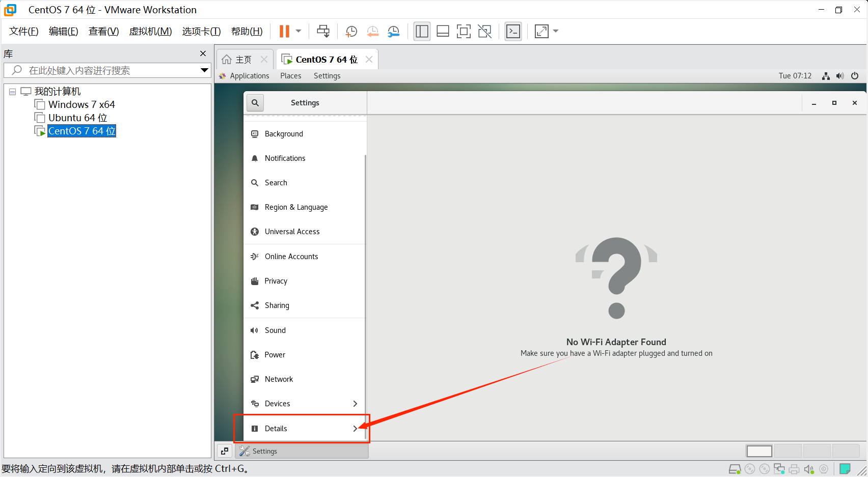
Task: Open Universal Access settings
Action: (305, 232)
